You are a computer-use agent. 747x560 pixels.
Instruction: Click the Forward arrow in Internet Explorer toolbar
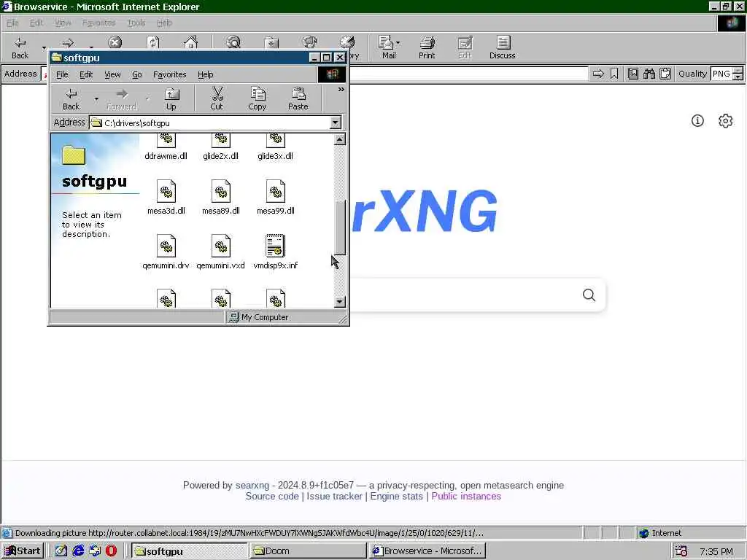click(68, 43)
